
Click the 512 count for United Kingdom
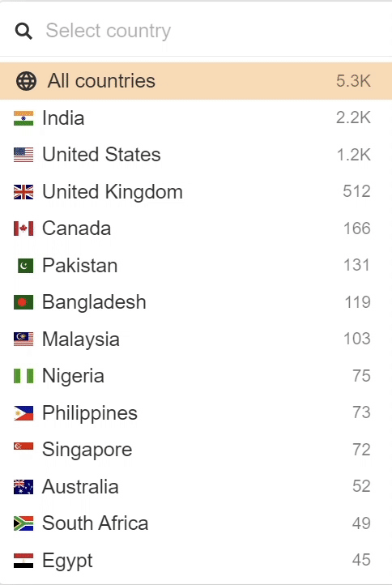pyautogui.click(x=356, y=191)
